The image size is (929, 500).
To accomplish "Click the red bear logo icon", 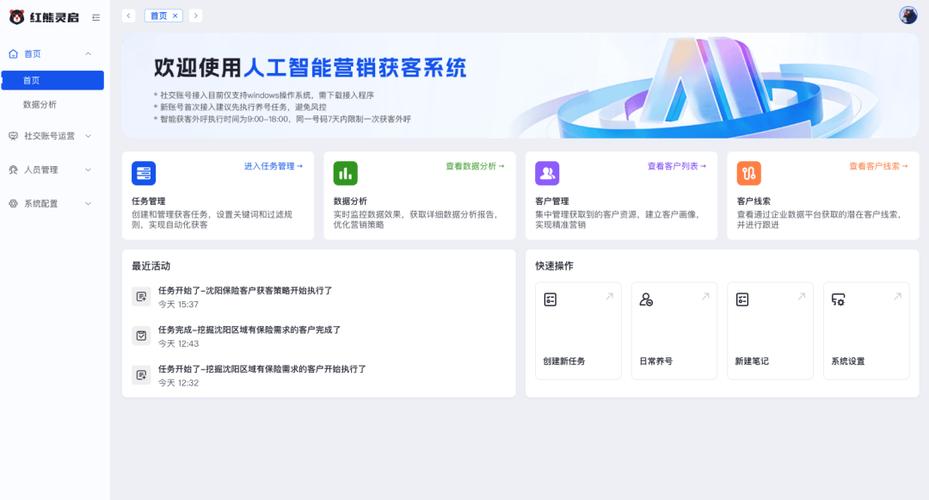I will 17,17.
